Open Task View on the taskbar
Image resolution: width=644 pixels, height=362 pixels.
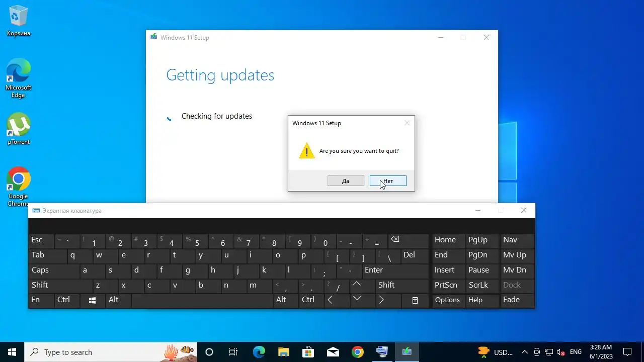coord(233,352)
